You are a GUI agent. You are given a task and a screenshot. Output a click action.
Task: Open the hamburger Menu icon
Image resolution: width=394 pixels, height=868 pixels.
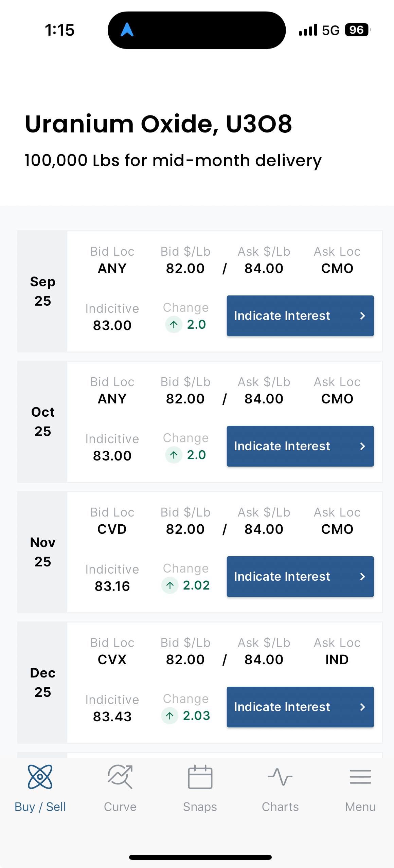360,777
